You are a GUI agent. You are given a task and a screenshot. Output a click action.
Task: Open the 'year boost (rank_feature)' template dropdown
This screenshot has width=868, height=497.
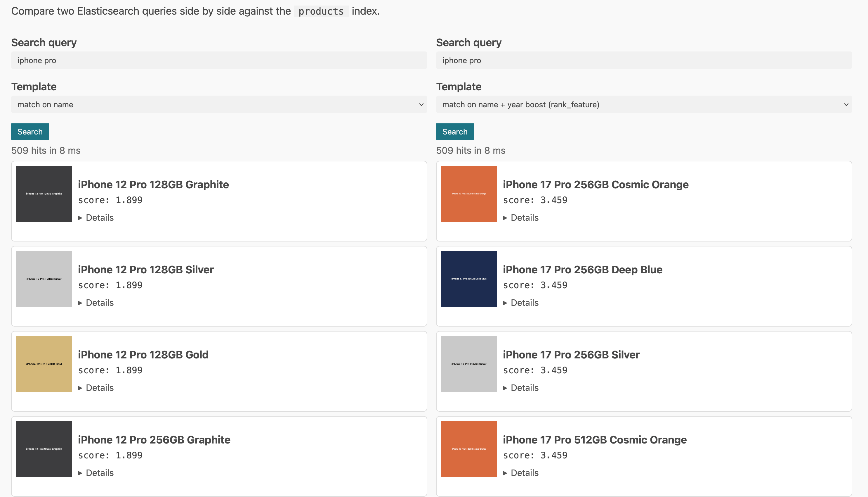tap(644, 104)
